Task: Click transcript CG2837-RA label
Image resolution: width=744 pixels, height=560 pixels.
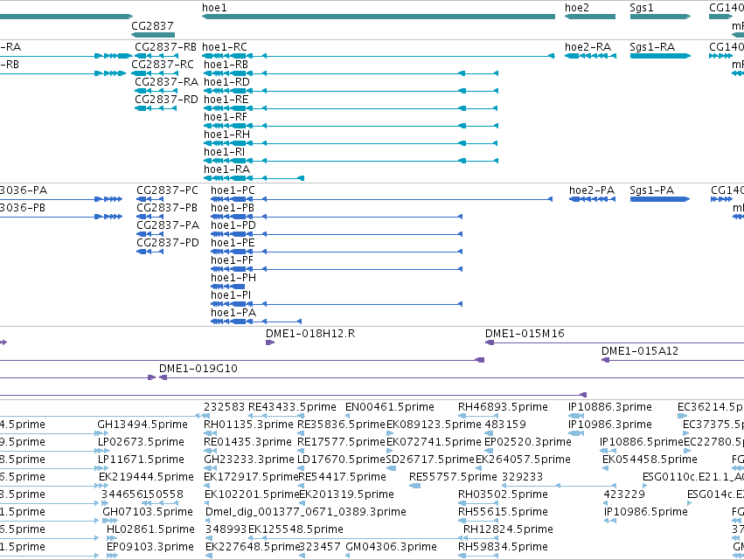Action: click(166, 82)
